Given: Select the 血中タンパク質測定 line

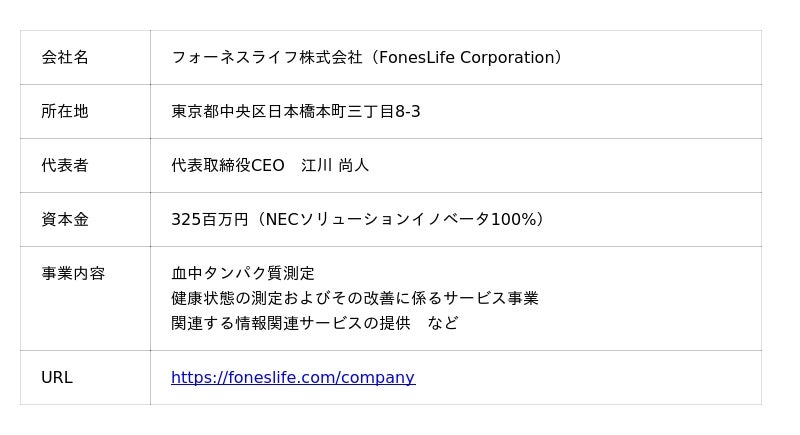Looking at the screenshot, I should (243, 274).
